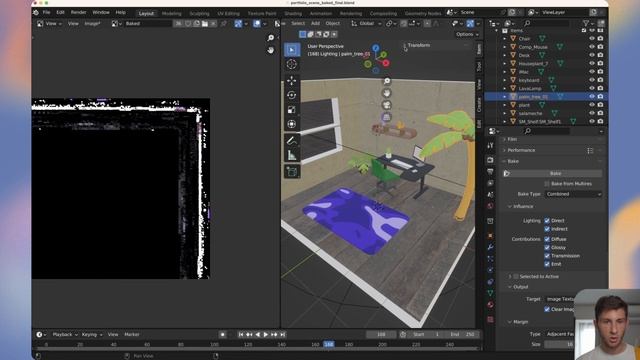Open the Material properties tab
Screen dimensions: 640x360
click(x=491, y=305)
